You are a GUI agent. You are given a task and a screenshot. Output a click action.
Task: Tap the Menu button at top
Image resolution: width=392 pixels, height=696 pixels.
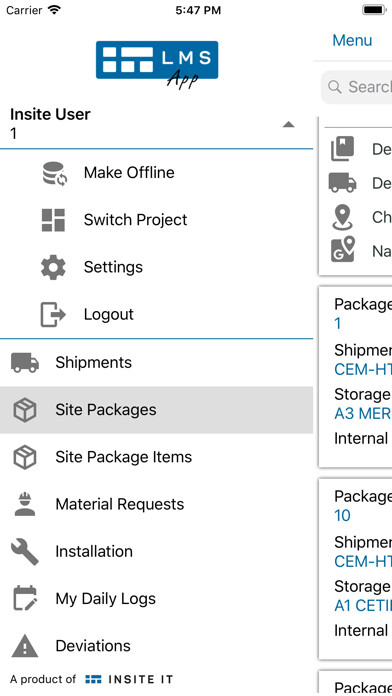pyautogui.click(x=352, y=40)
